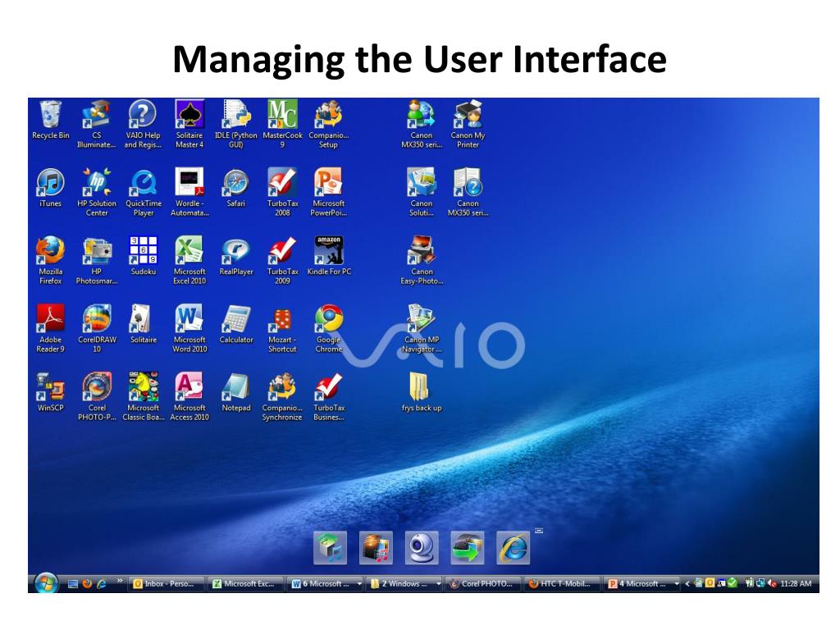
Task: Launch Canon Solution Menu icon
Action: coord(422,192)
